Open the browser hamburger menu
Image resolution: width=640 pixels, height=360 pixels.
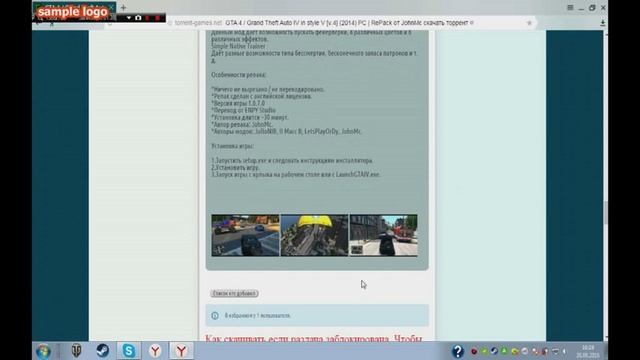[570, 7]
